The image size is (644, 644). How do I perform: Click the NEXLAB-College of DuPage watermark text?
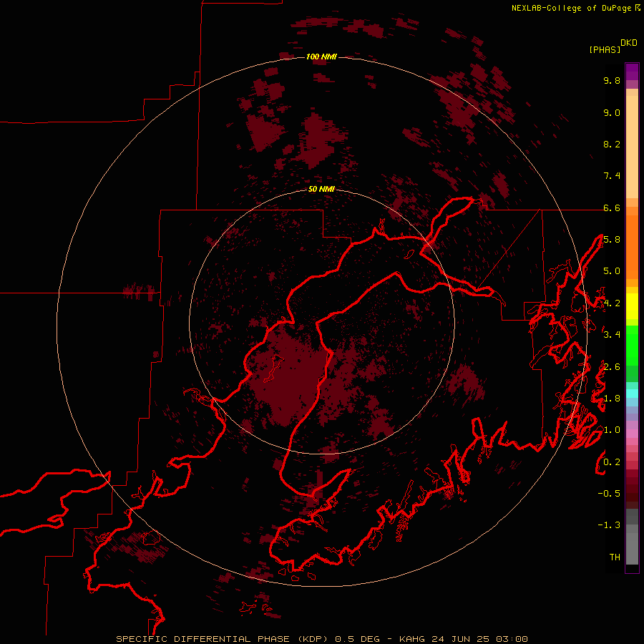(x=571, y=8)
